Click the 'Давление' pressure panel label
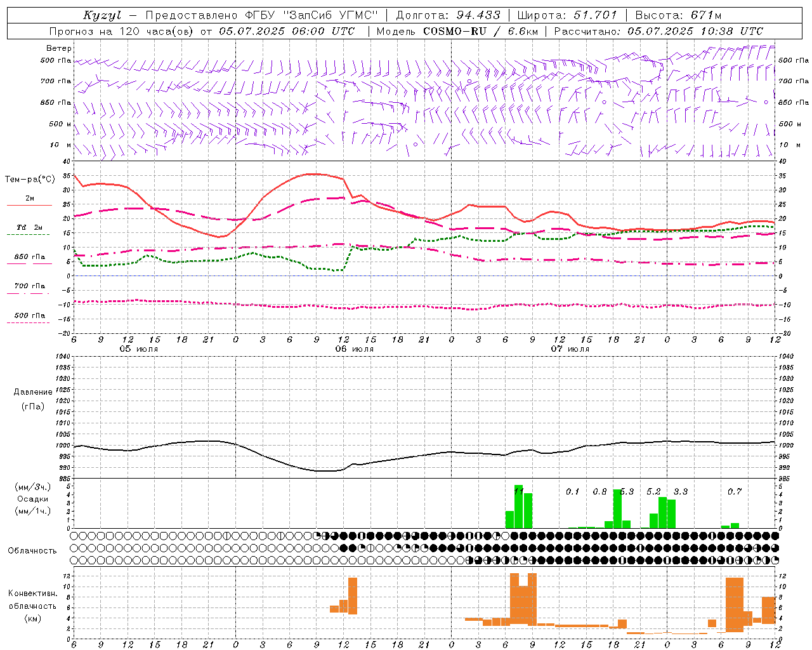The height and width of the screenshot is (650, 812). tap(33, 392)
